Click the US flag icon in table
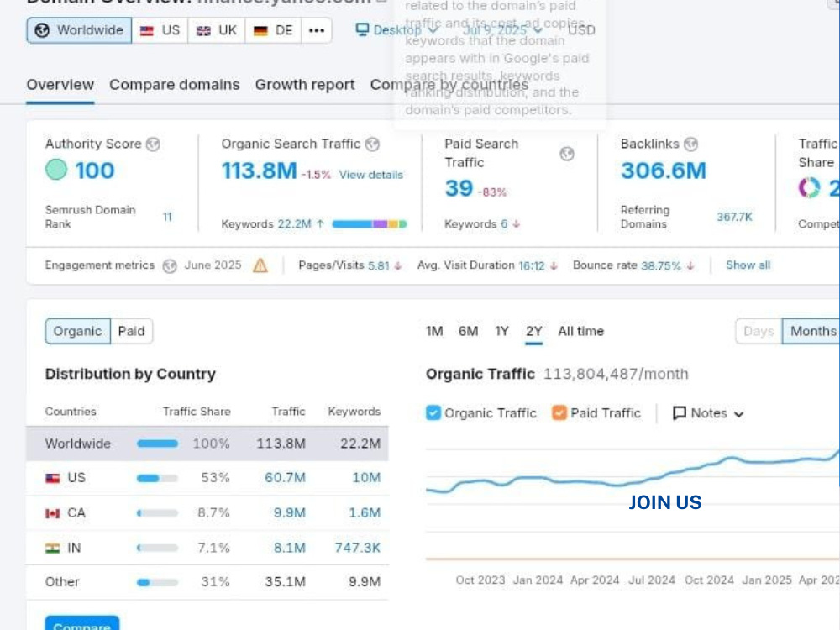Image resolution: width=840 pixels, height=630 pixels. [x=52, y=478]
